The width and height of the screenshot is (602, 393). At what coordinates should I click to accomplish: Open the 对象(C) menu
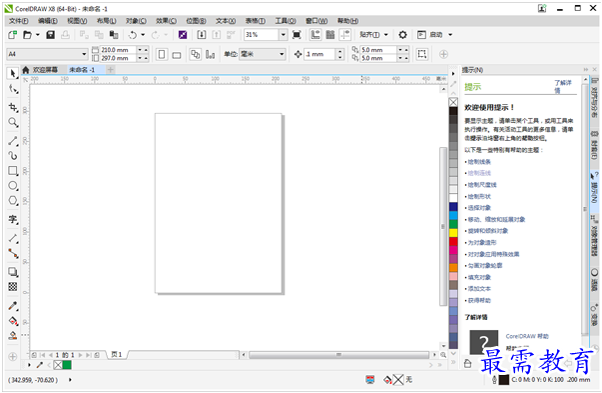pos(136,21)
